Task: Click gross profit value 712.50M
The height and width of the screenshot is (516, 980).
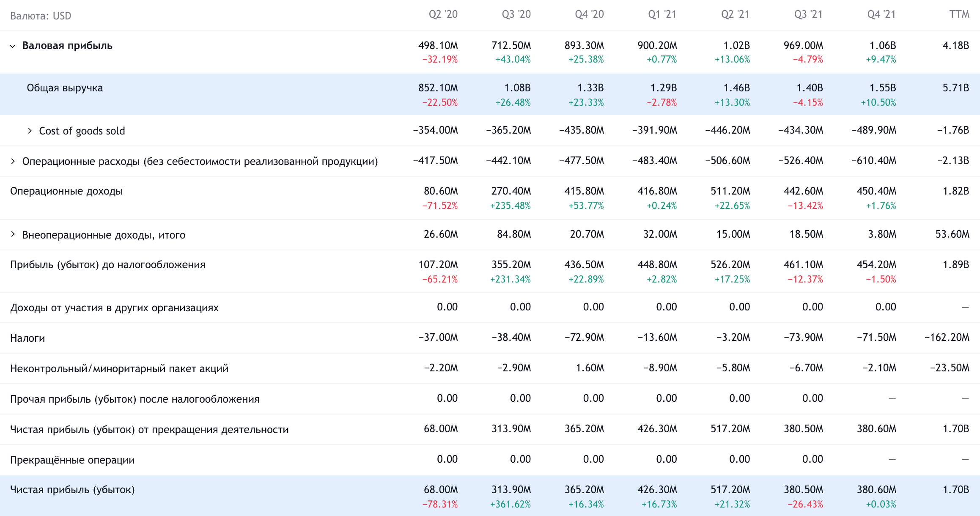Action: [511, 46]
